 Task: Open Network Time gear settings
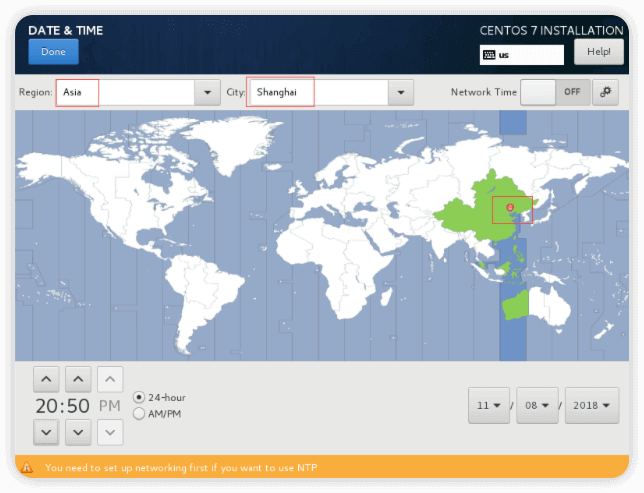605,92
